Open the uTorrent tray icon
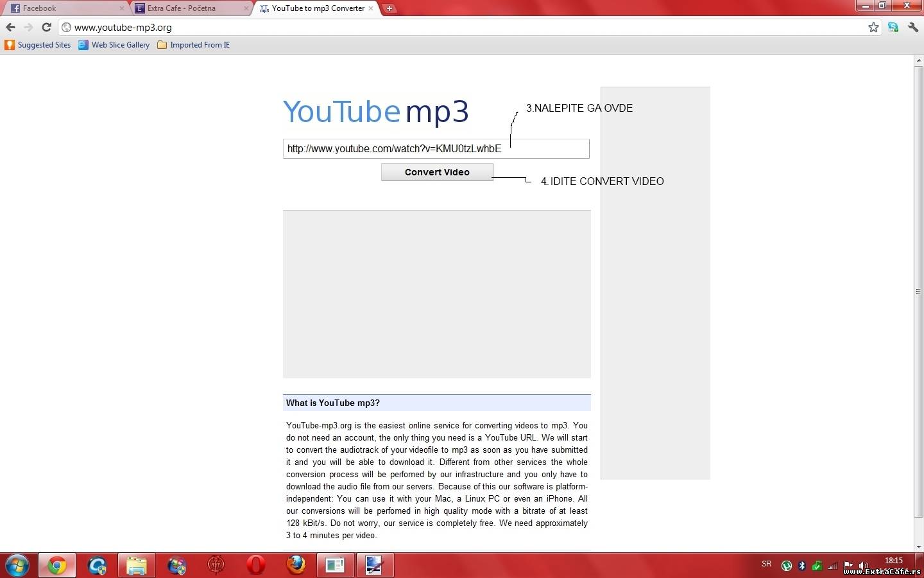 [x=787, y=566]
